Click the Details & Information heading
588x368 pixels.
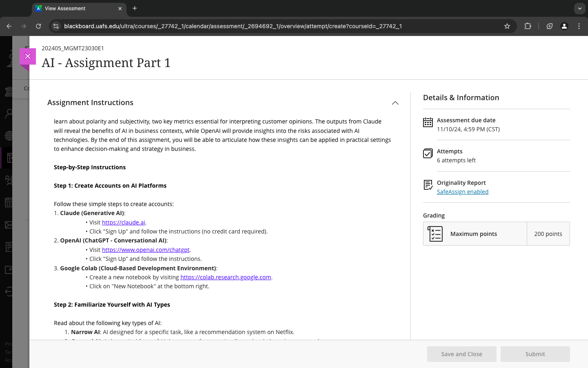(x=461, y=98)
